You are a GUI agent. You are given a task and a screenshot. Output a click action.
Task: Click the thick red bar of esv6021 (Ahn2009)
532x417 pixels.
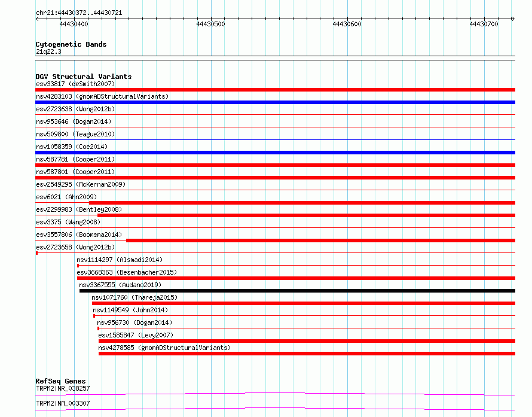click(302, 203)
